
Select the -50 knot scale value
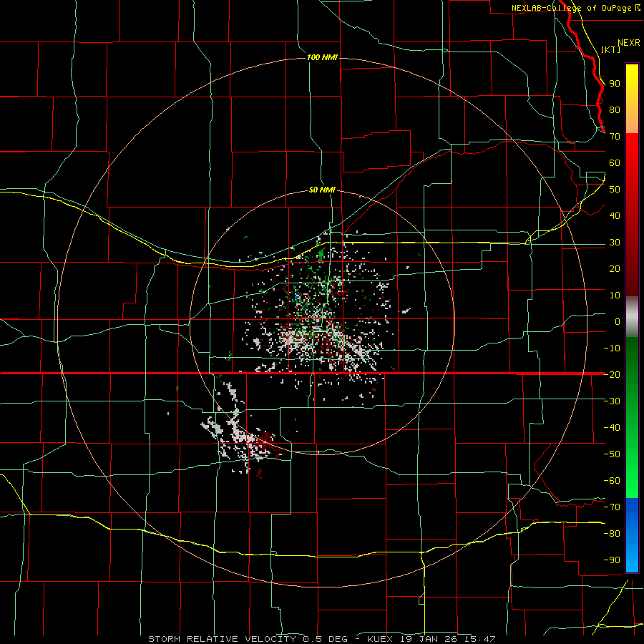point(612,454)
